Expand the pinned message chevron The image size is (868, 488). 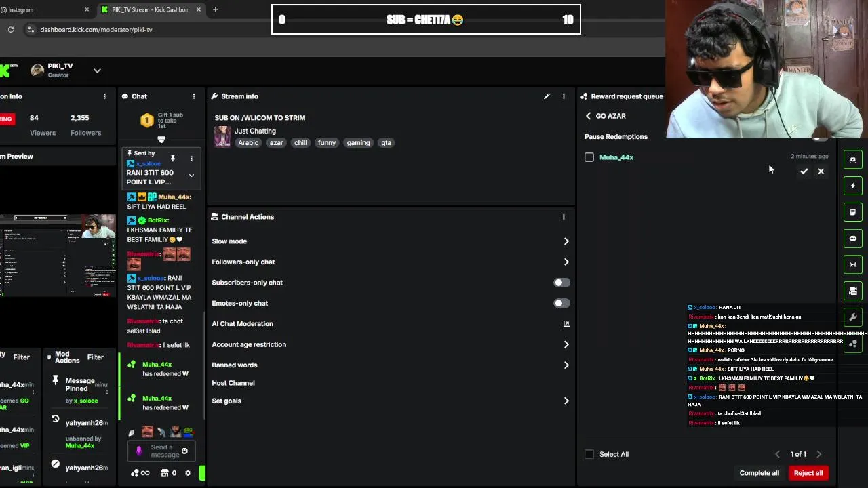point(191,176)
